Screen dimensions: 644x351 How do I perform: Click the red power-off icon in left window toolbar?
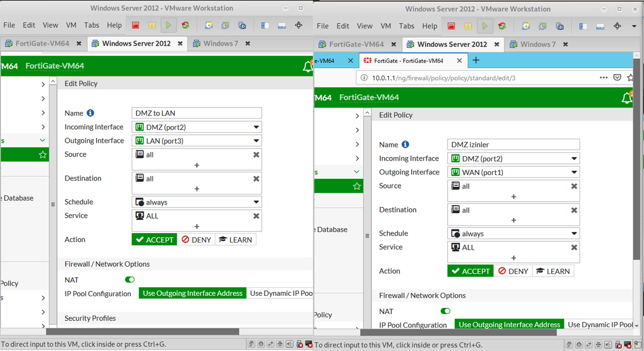[x=135, y=25]
